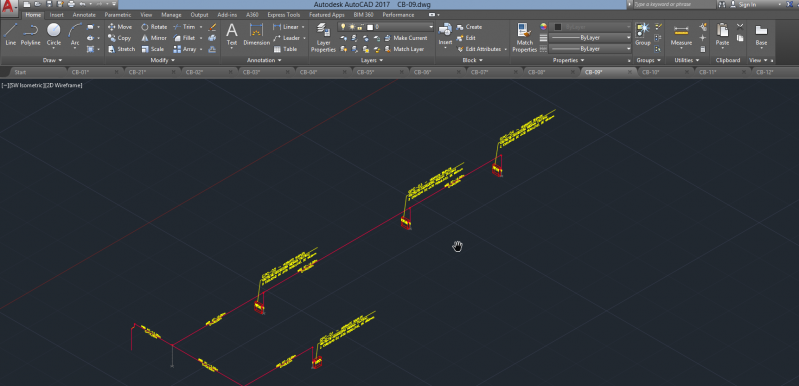Expand the Modify panel options
The image size is (799, 386).
coord(163,60)
